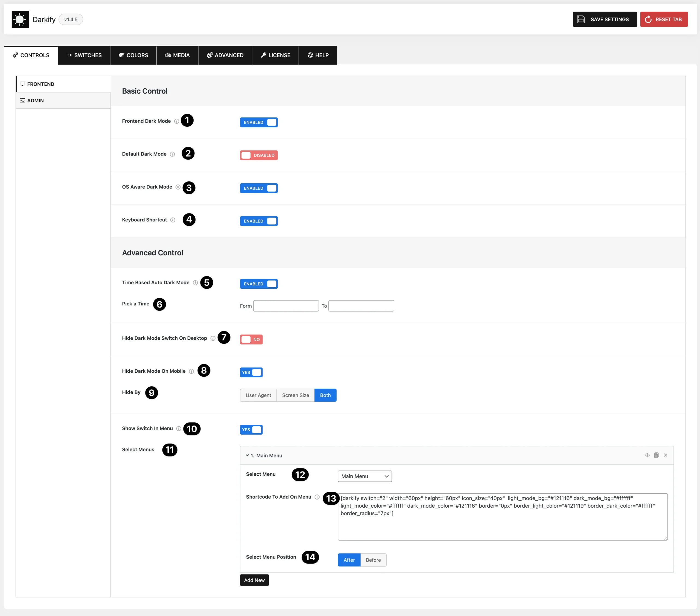The height and width of the screenshot is (616, 700).
Task: Click the Darkify sun logo icon
Action: (x=20, y=19)
